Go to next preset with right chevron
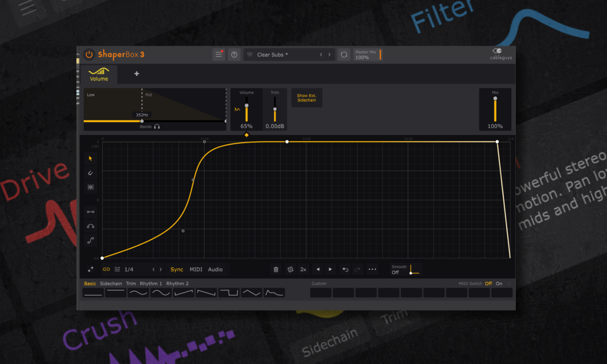Viewport: 607px width, 364px height. click(x=329, y=54)
